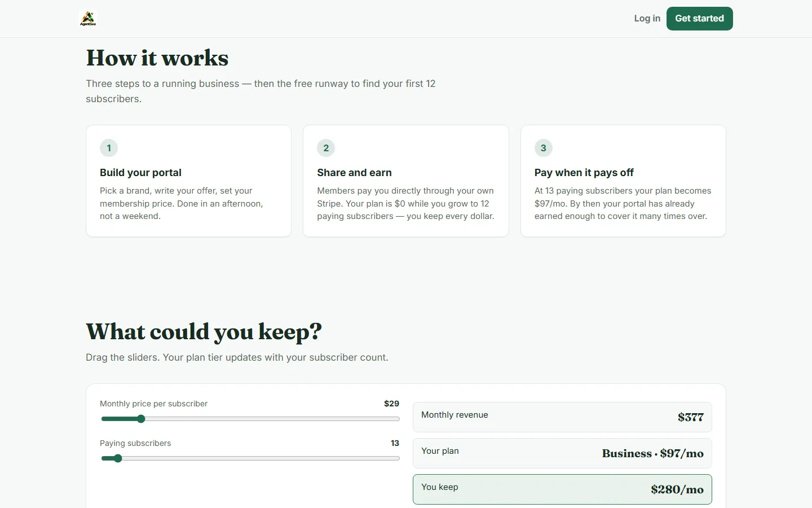Image resolution: width=812 pixels, height=508 pixels.
Task: Select the "Share and earn" card title
Action: [354, 173]
